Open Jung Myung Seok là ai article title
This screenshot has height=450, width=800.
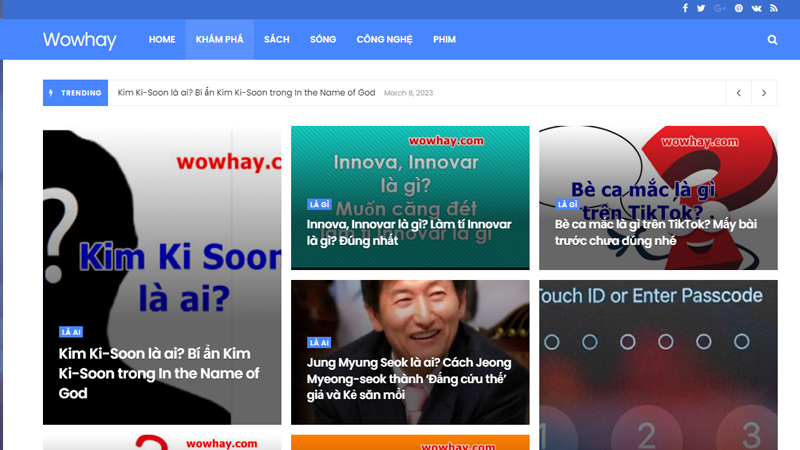pyautogui.click(x=409, y=378)
